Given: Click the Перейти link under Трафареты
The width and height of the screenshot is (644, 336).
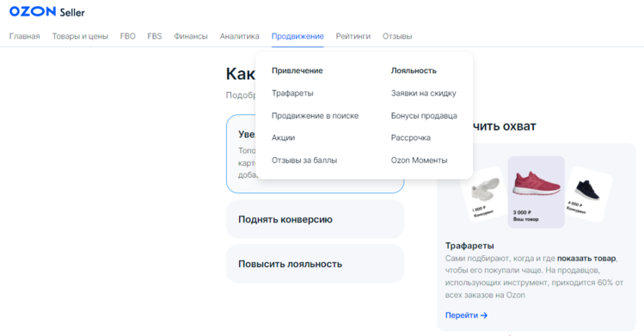Looking at the screenshot, I should (x=466, y=315).
